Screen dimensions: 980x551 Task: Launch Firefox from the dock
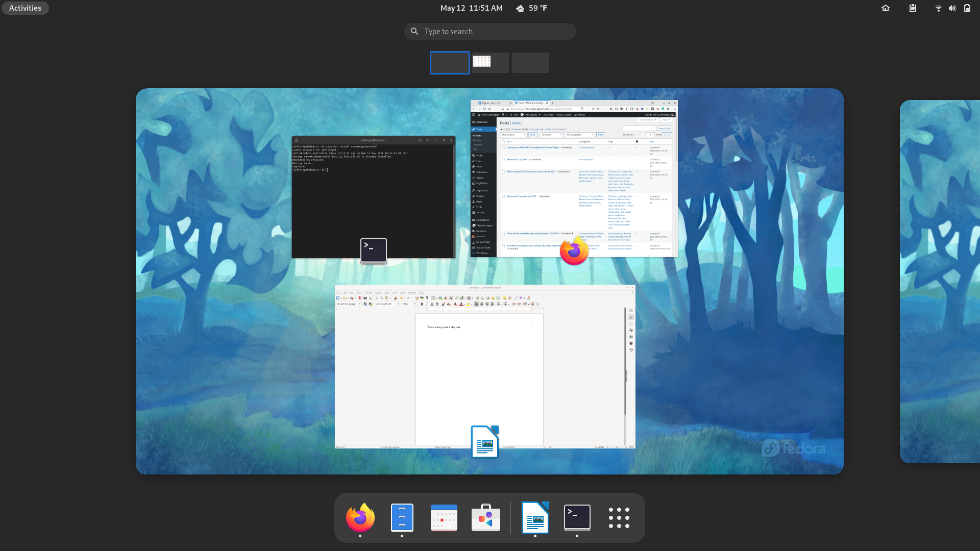point(360,517)
